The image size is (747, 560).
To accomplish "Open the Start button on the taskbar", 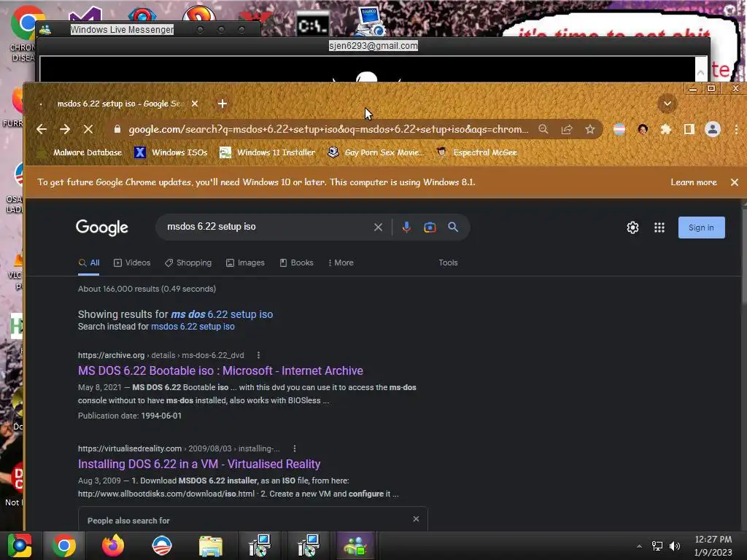I will pyautogui.click(x=20, y=545).
